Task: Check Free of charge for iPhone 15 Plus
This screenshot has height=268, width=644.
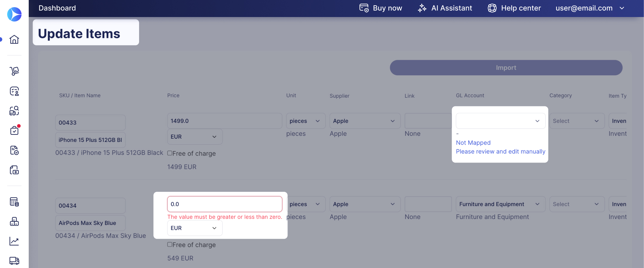Action: pos(170,153)
